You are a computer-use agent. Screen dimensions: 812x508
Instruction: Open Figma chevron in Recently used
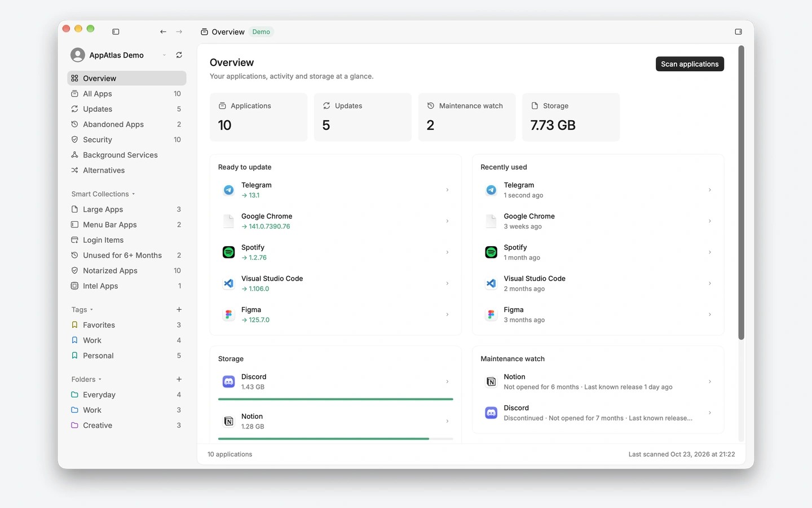(709, 314)
